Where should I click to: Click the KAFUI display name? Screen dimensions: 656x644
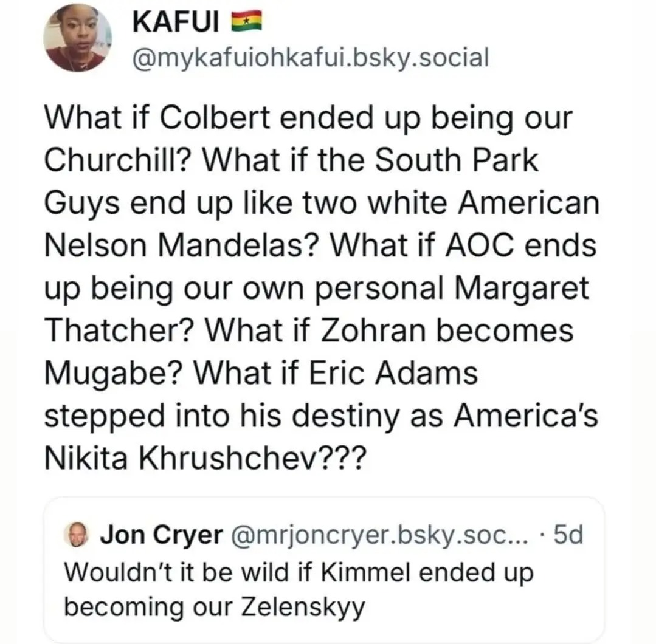(174, 22)
